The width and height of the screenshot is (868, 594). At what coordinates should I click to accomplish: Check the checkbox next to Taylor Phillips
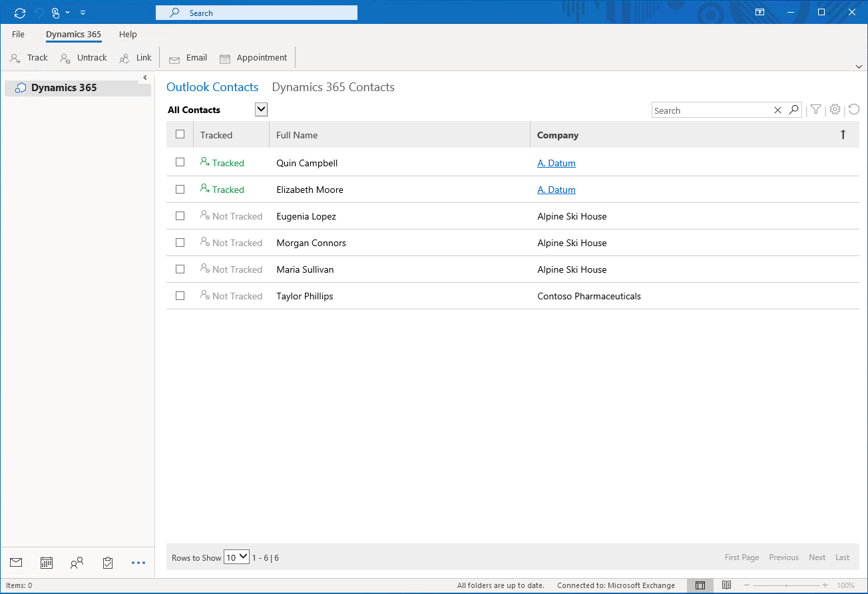click(x=180, y=295)
